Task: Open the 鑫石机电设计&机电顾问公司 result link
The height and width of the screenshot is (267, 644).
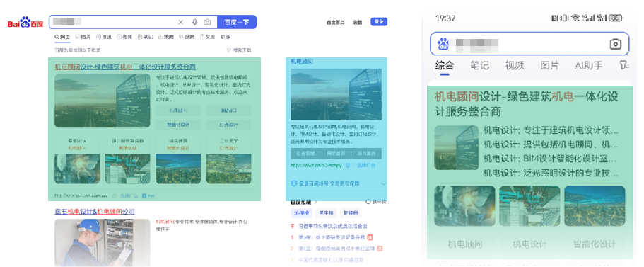Action: point(95,212)
